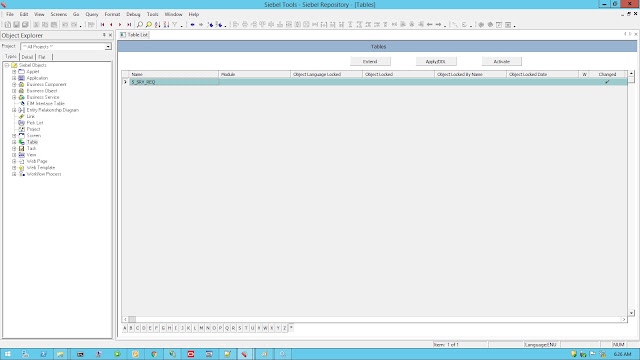This screenshot has height=360, width=640.
Task: Click the horizontal scrollbar thumb of table list
Action: [x=132, y=319]
